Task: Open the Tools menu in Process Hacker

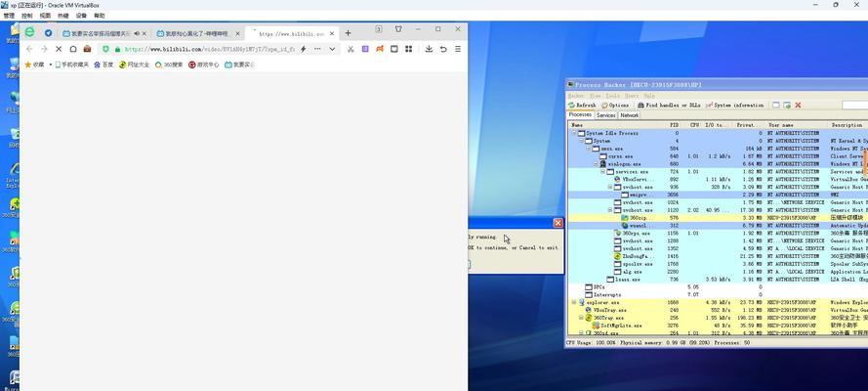Action: (x=612, y=96)
